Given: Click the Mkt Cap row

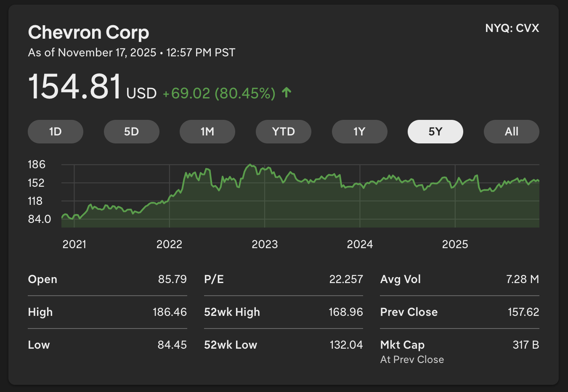Looking at the screenshot, I should coord(459,345).
